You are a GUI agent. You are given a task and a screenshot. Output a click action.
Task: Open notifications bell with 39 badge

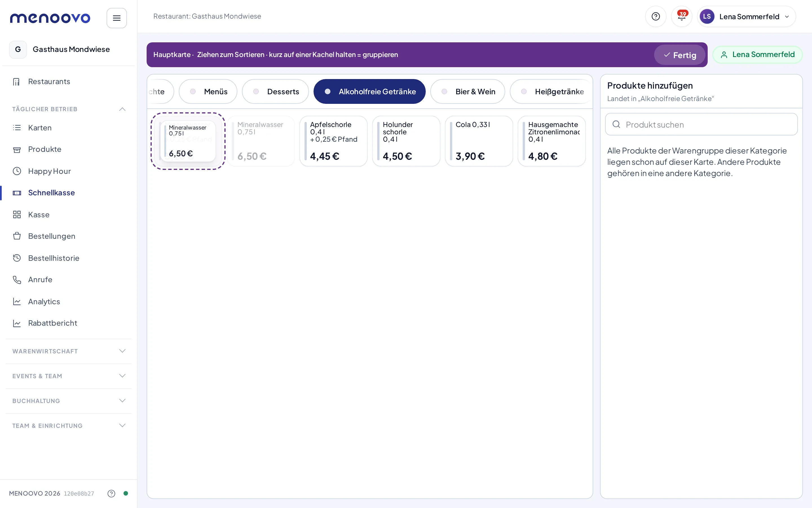[x=681, y=16]
